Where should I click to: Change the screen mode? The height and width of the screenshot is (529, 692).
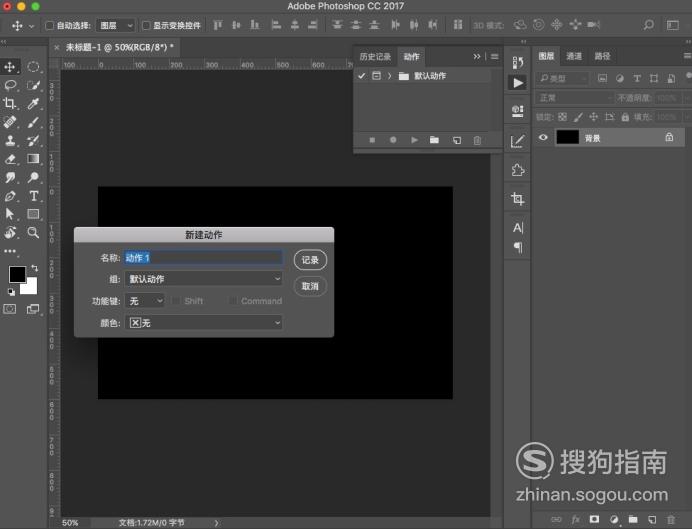(33, 309)
